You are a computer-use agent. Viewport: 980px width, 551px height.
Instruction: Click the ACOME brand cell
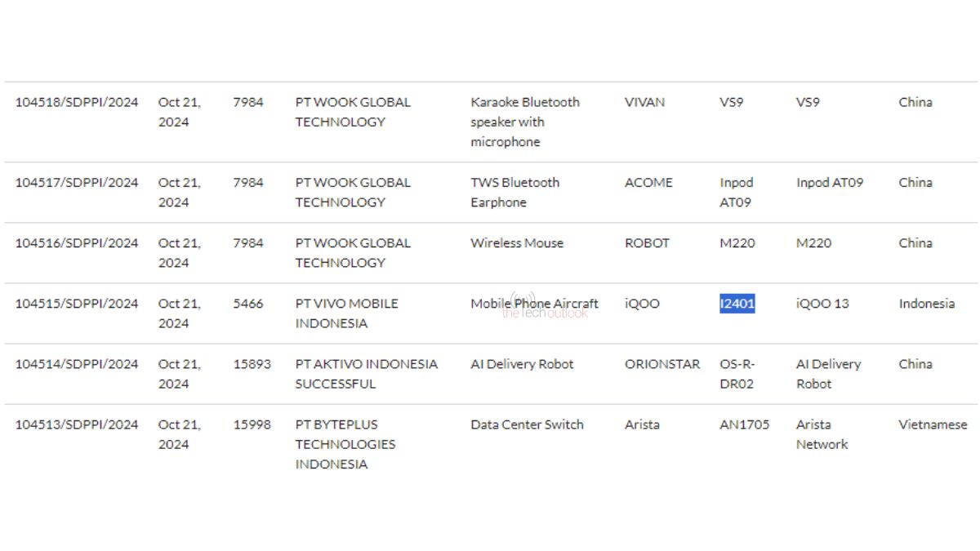point(648,183)
